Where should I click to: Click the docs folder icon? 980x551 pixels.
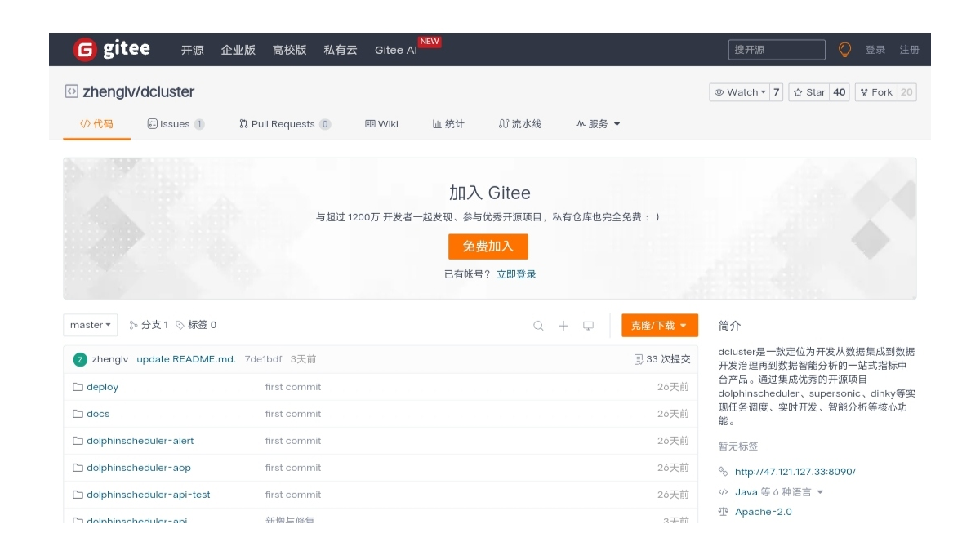78,414
